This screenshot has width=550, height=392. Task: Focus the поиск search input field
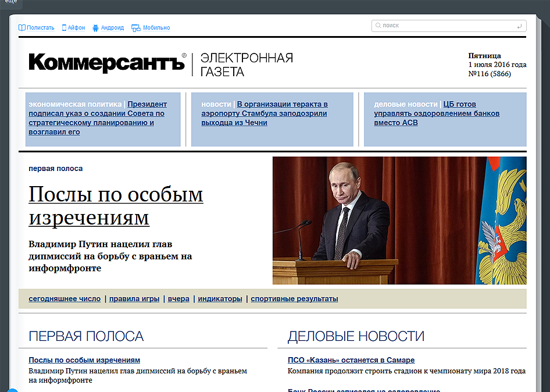(x=448, y=26)
